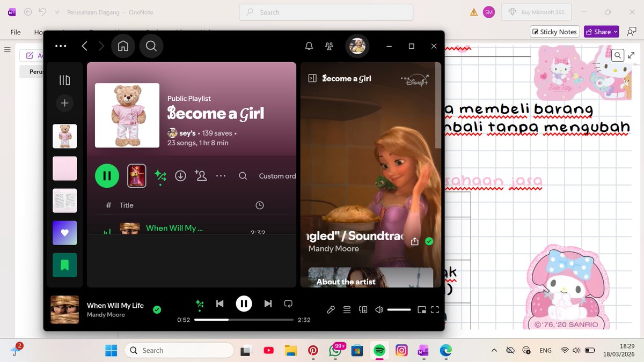The width and height of the screenshot is (644, 362).
Task: Mute the Spotify volume
Action: 379,309
